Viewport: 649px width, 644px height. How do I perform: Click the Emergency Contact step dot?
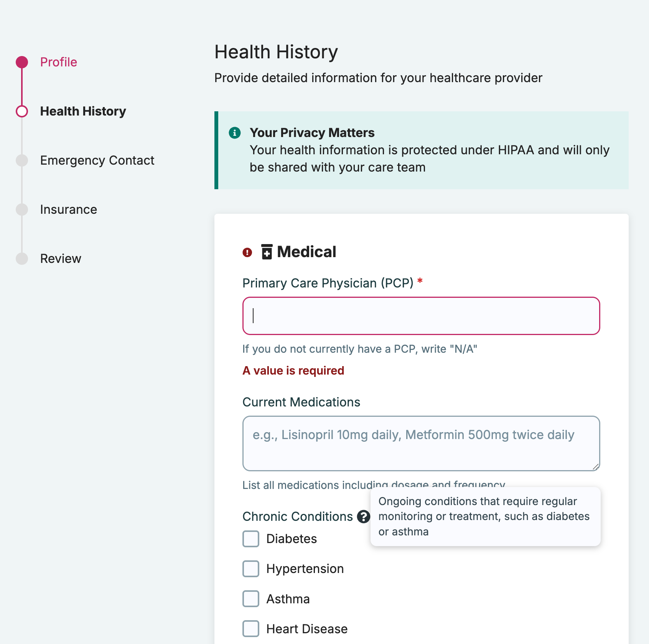point(22,160)
